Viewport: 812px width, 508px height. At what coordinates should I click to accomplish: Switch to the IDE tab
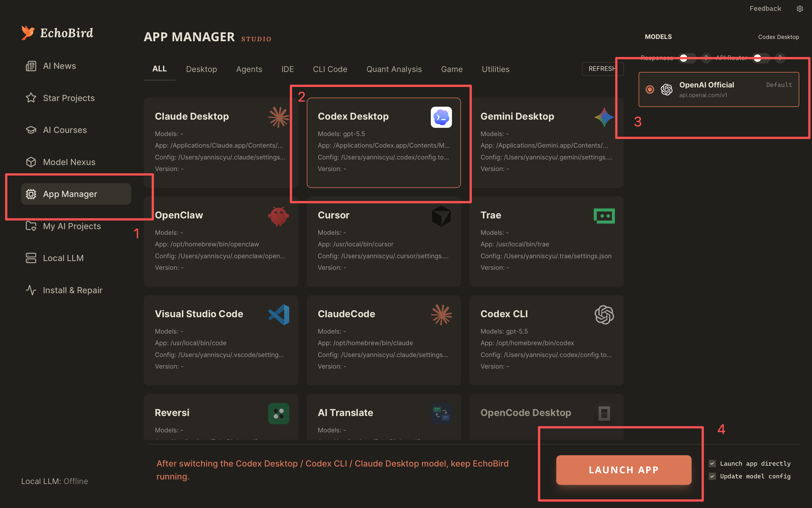click(288, 69)
